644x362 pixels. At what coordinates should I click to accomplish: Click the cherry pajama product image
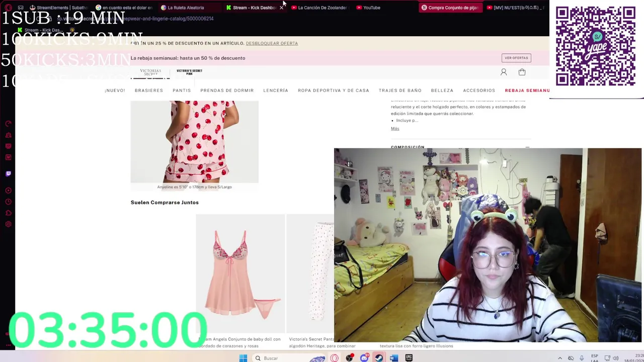pos(194,141)
